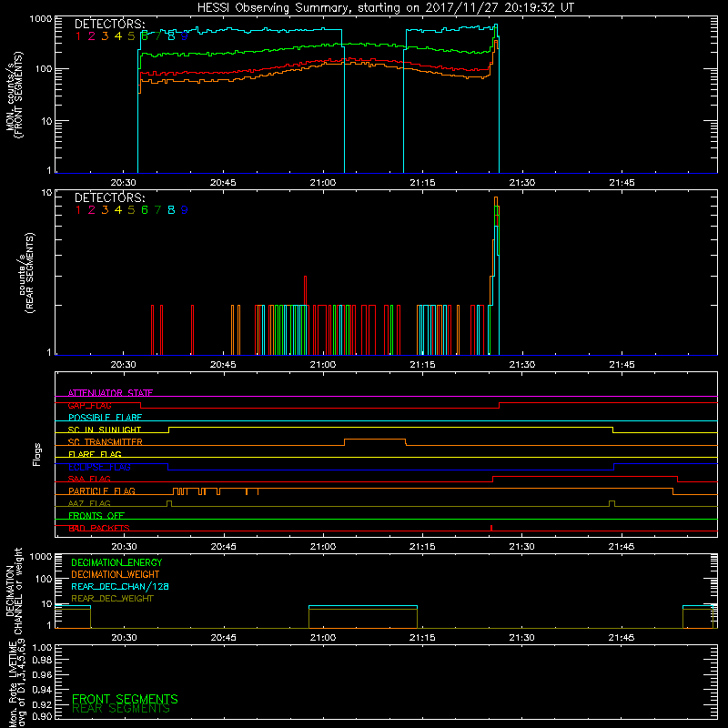Select the ATTENUATOR_STATE flag label
Image resolution: width=728 pixels, height=728 pixels.
110,393
